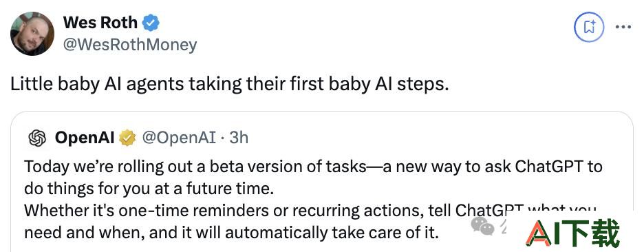Open the OpenAI display name
This screenshot has height=252, width=644.
point(85,138)
